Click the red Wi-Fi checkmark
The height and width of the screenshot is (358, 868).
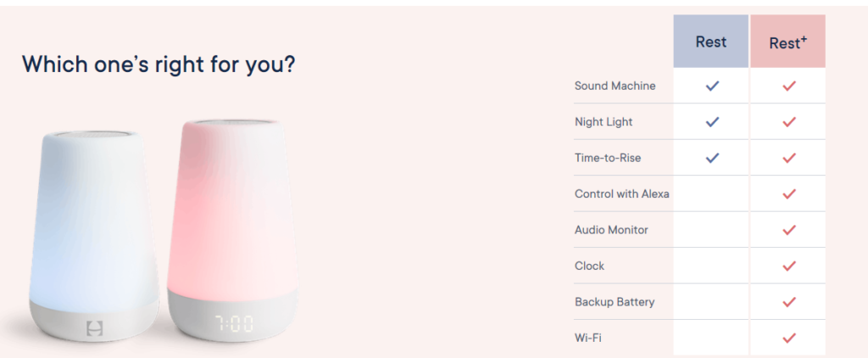pos(789,338)
